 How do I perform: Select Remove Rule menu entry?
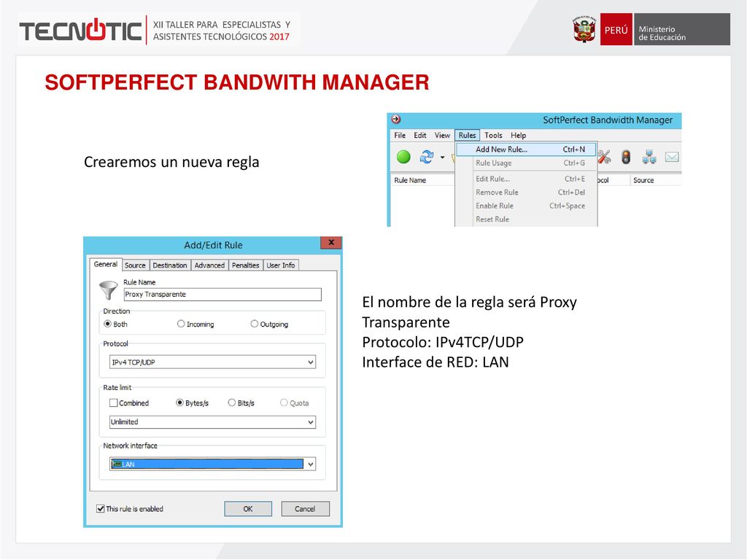526,192
